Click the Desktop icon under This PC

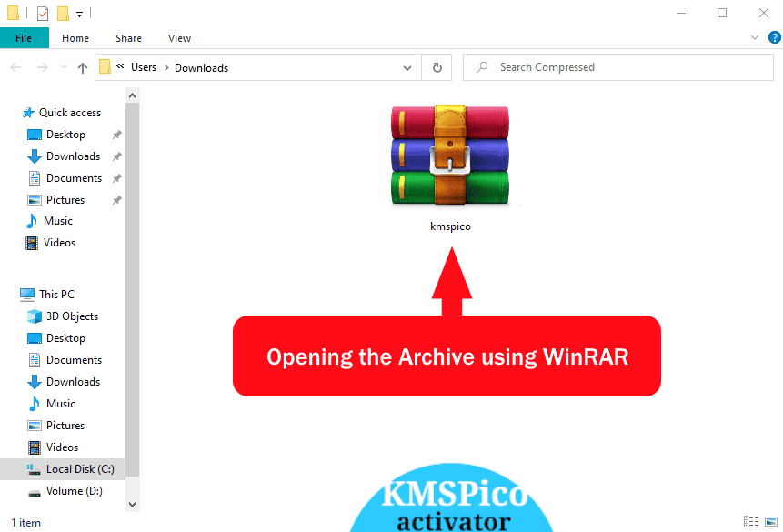coord(35,338)
